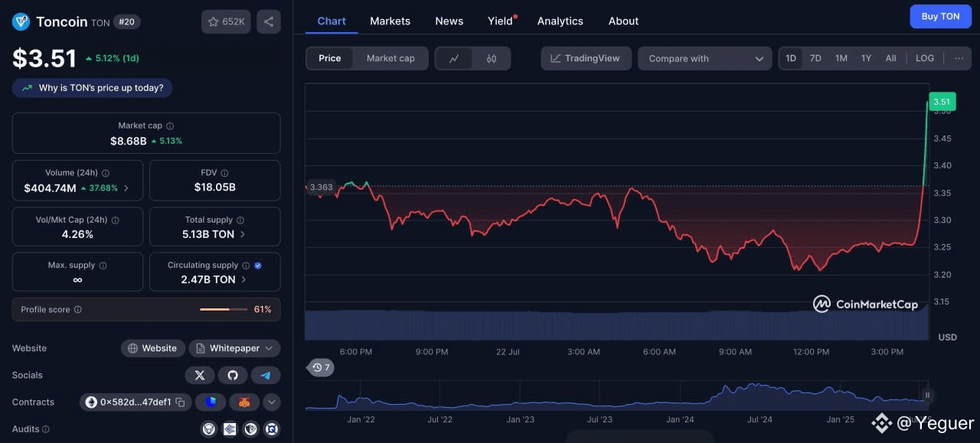Toggle chart to Market cap
The image size is (980, 443).
[390, 58]
